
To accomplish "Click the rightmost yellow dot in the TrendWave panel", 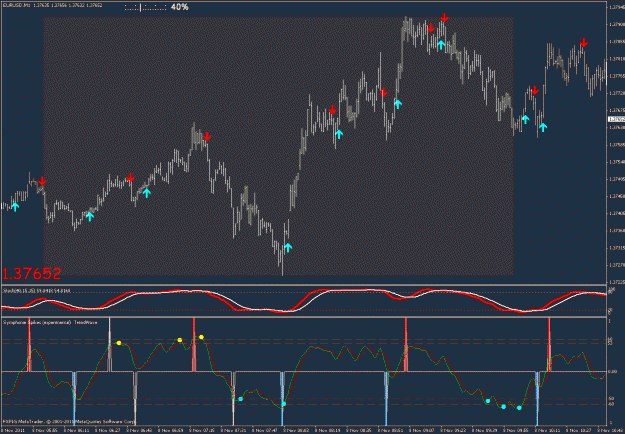I will point(201,337).
